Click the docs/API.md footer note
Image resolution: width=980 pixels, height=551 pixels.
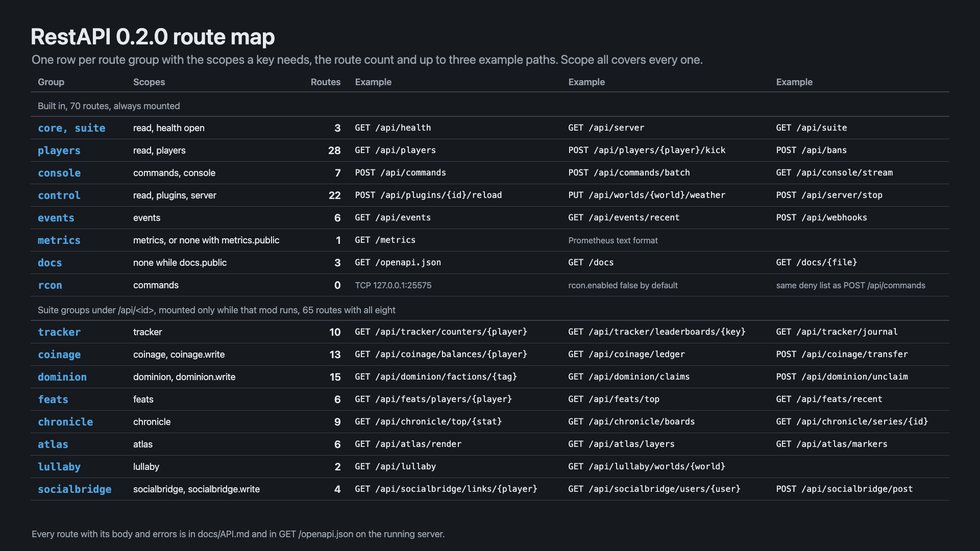(238, 534)
